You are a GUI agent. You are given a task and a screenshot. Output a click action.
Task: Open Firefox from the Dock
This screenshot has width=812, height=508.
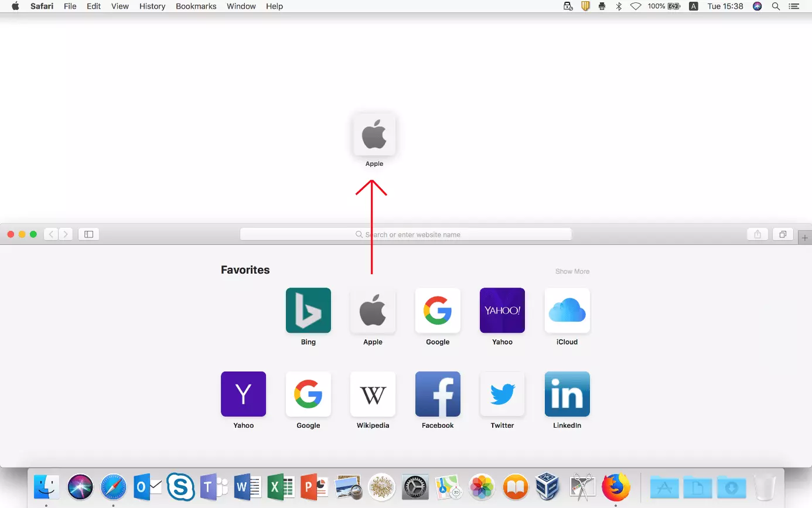(x=616, y=487)
